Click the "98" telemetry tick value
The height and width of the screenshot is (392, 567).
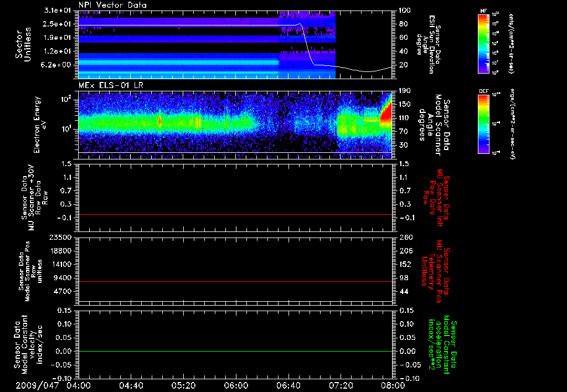(x=404, y=278)
